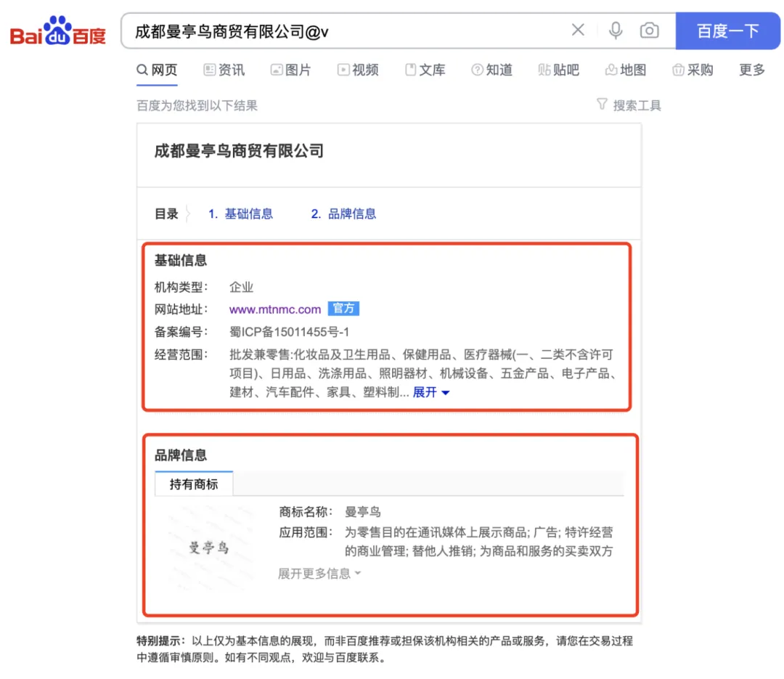Select the 持有商标 tab
This screenshot has height=679, width=784.
(x=194, y=484)
